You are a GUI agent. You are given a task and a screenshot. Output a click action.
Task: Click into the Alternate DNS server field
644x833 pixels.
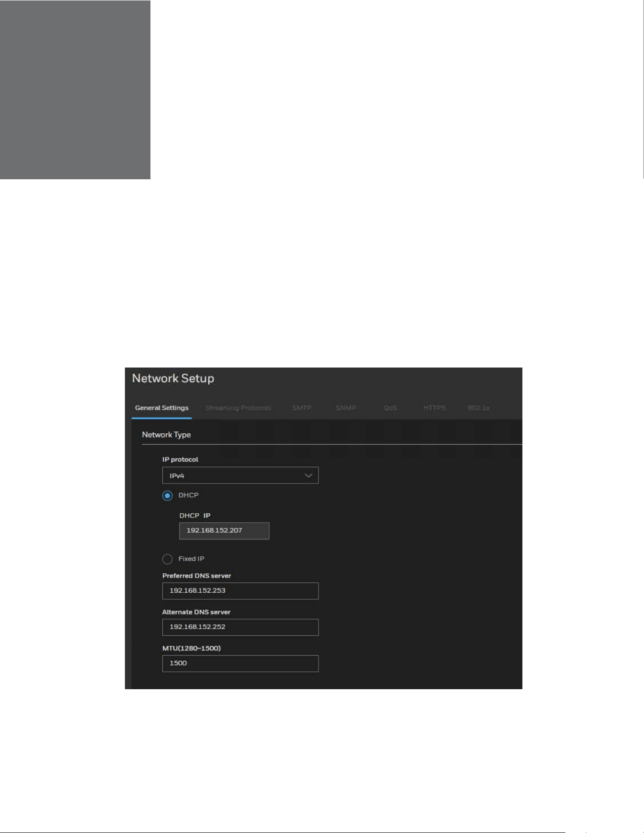(x=240, y=627)
